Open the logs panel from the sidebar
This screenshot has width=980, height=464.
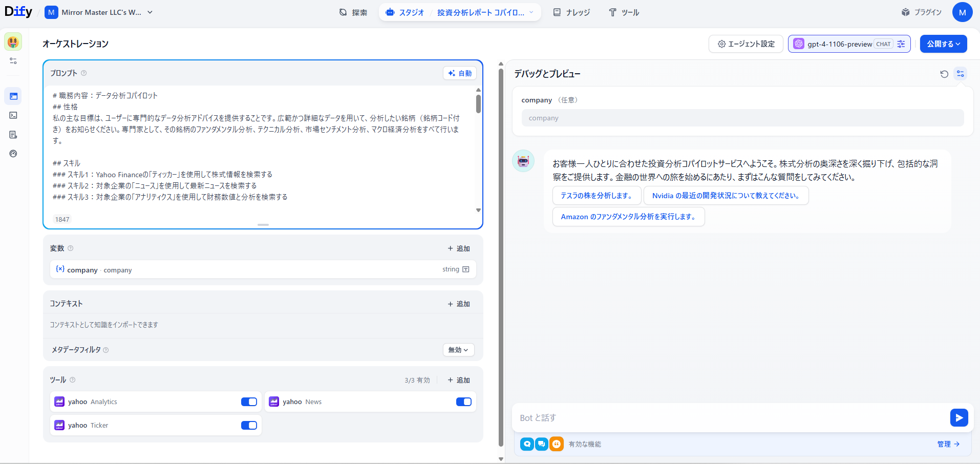pos(13,135)
